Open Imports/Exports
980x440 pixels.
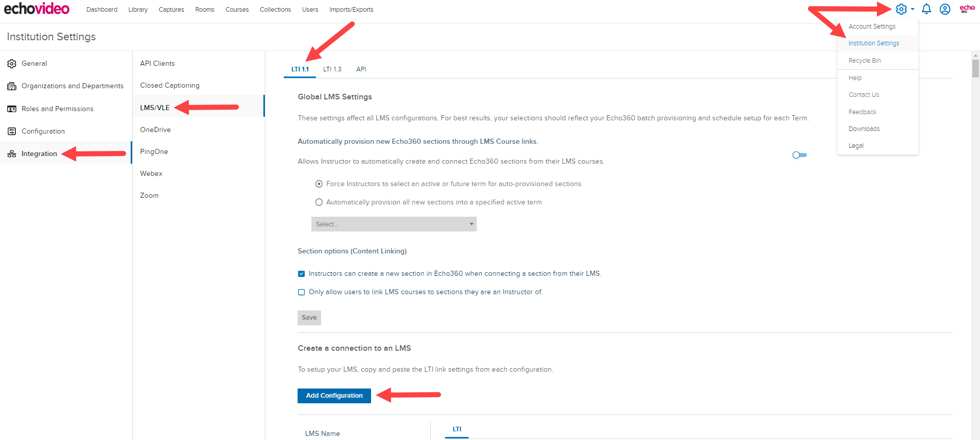[x=351, y=10]
